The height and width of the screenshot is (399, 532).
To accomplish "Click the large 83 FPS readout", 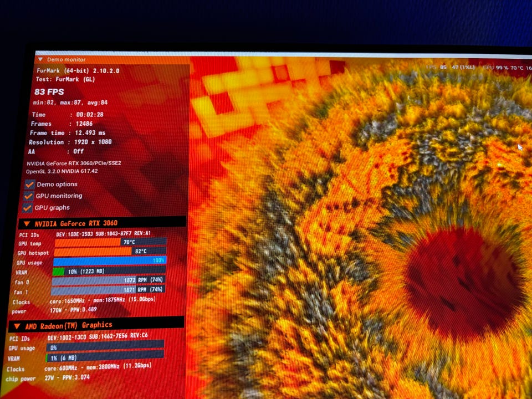I will [x=49, y=92].
